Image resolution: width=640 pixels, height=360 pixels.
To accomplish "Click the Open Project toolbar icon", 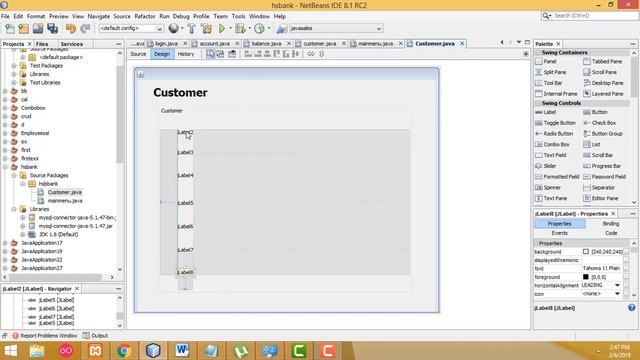I will tap(38, 29).
